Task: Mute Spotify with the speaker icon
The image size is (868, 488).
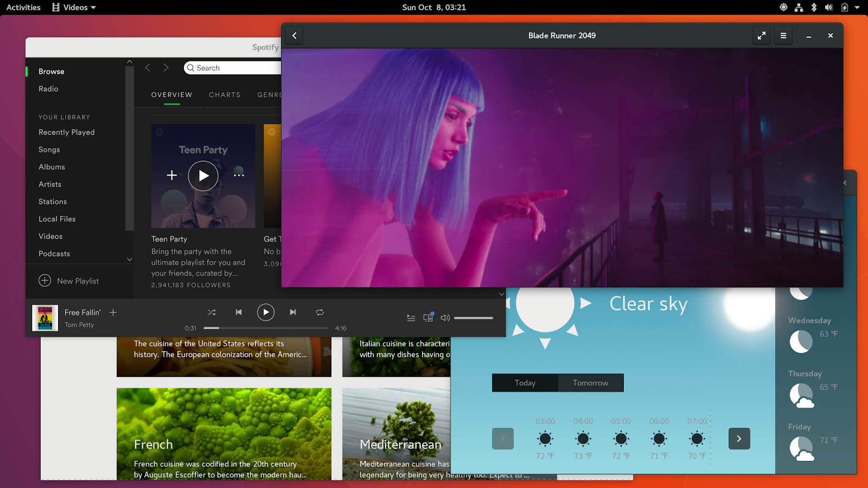Action: [x=445, y=318]
